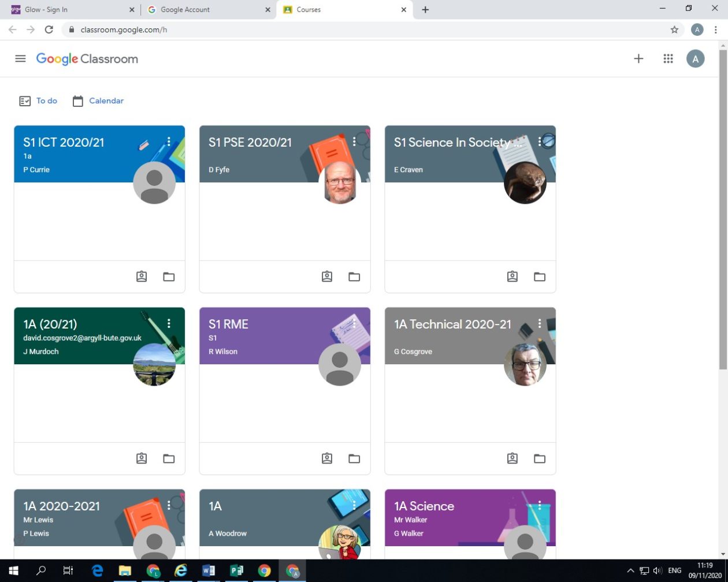Expand options menu for 1A Technical 2020-21
728x582 pixels.
click(540, 323)
